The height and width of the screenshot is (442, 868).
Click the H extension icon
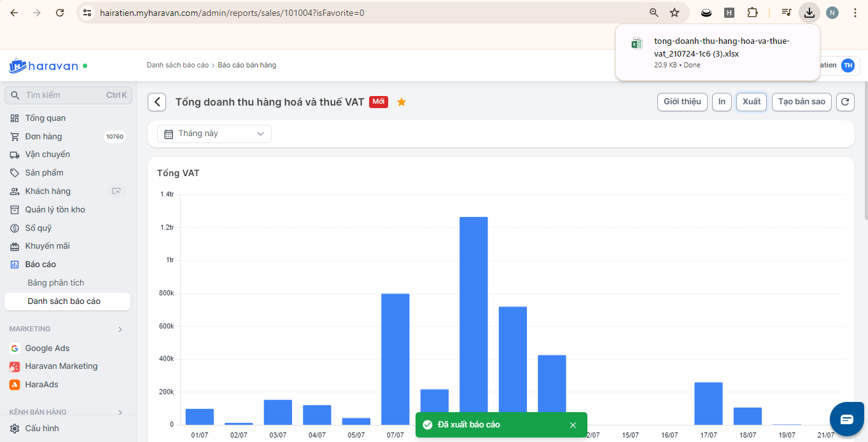pos(729,13)
